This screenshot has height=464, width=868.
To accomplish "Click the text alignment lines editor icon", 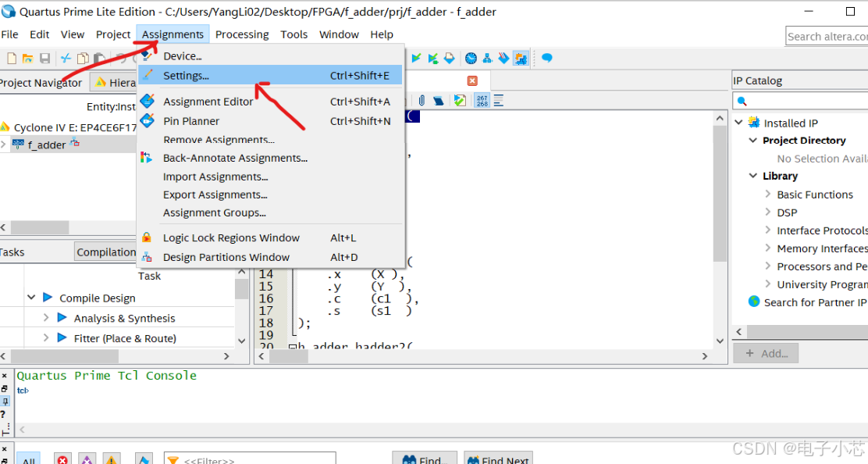I will pyautogui.click(x=499, y=101).
